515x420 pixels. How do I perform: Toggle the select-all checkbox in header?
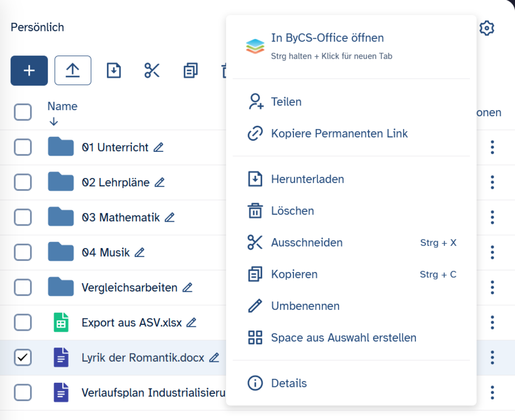coord(23,112)
